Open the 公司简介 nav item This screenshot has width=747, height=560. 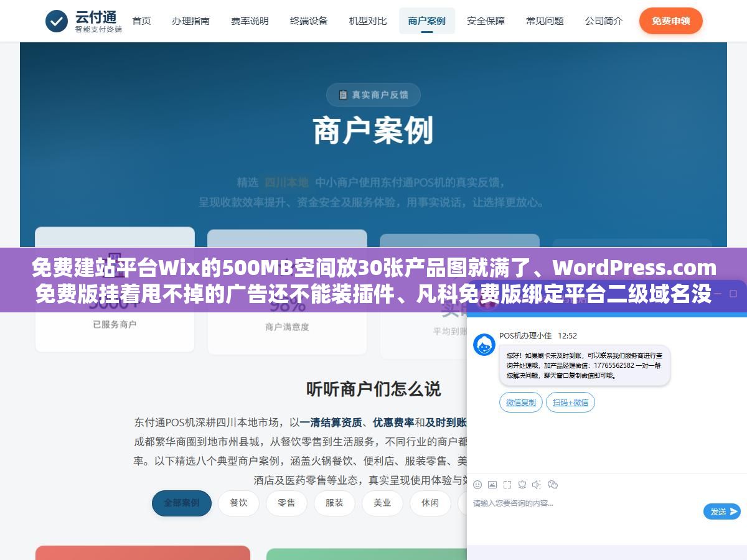click(x=604, y=21)
